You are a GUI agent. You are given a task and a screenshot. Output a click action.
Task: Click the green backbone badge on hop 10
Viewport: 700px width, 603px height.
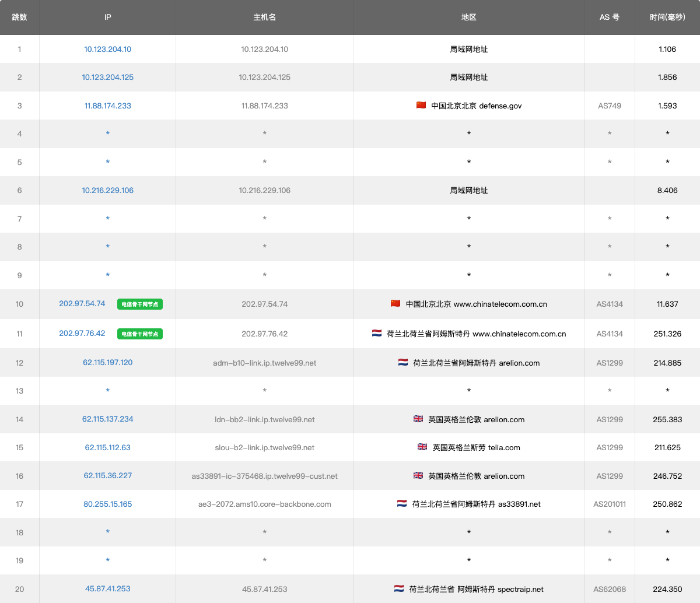(x=140, y=304)
